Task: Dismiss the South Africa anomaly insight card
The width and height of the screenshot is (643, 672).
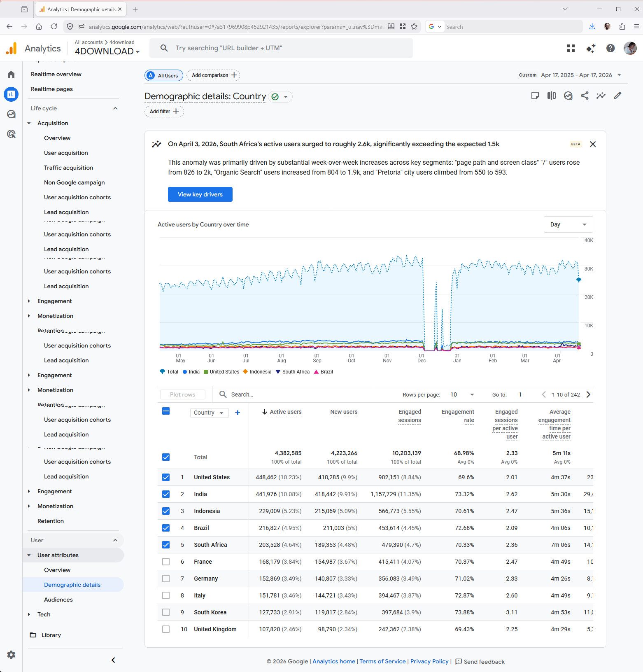Action: 592,144
